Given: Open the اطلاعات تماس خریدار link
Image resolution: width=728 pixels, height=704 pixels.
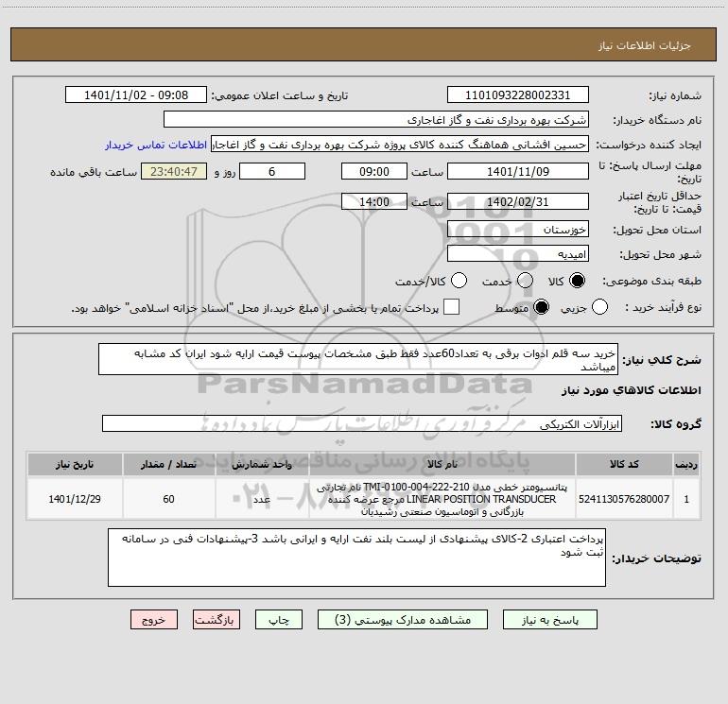Looking at the screenshot, I should (156, 145).
